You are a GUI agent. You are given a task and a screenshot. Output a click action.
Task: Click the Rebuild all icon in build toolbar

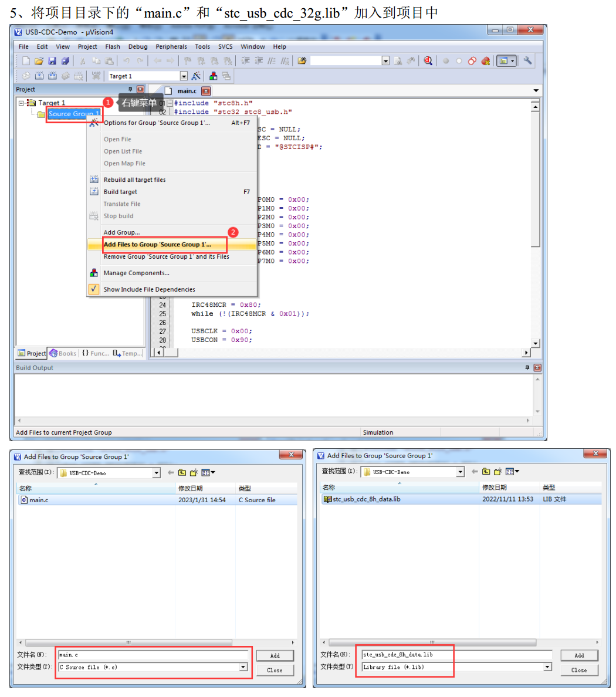(52, 76)
